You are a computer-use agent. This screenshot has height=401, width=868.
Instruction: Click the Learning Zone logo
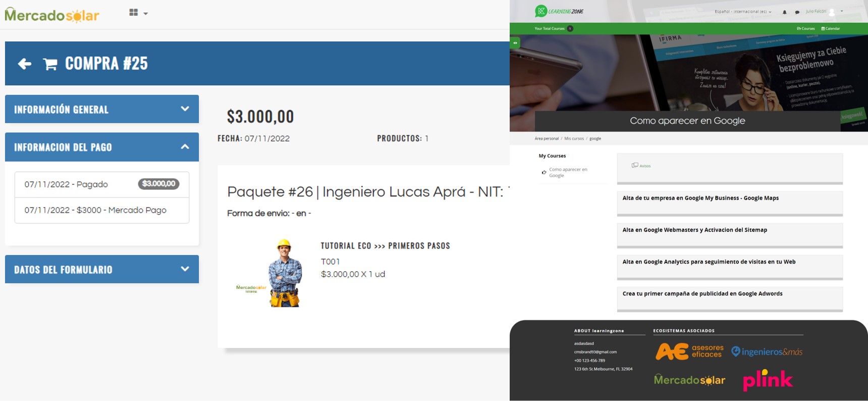tap(559, 11)
